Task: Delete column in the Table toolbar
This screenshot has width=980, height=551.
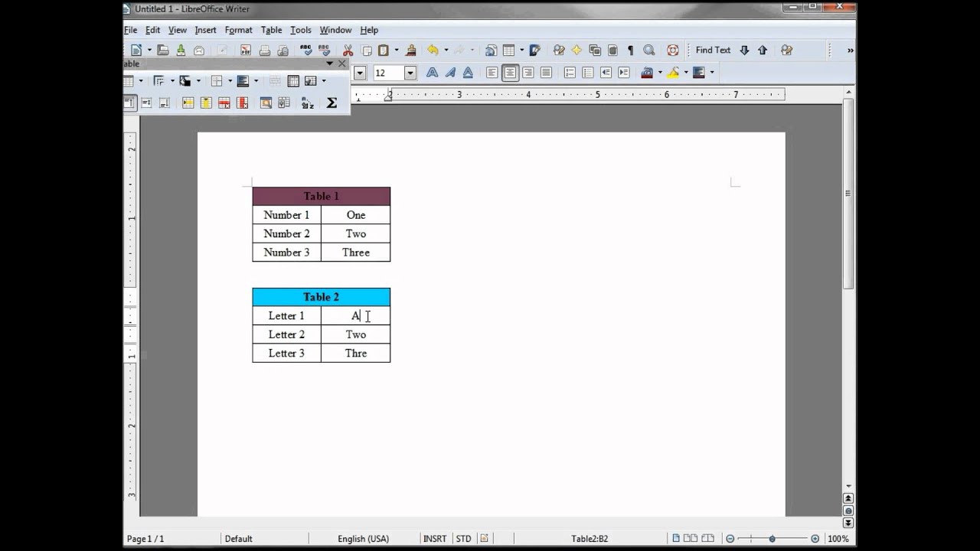Action: (242, 103)
